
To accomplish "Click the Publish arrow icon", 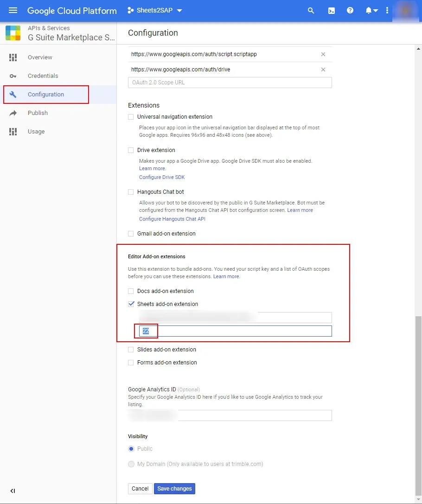I will click(x=13, y=113).
